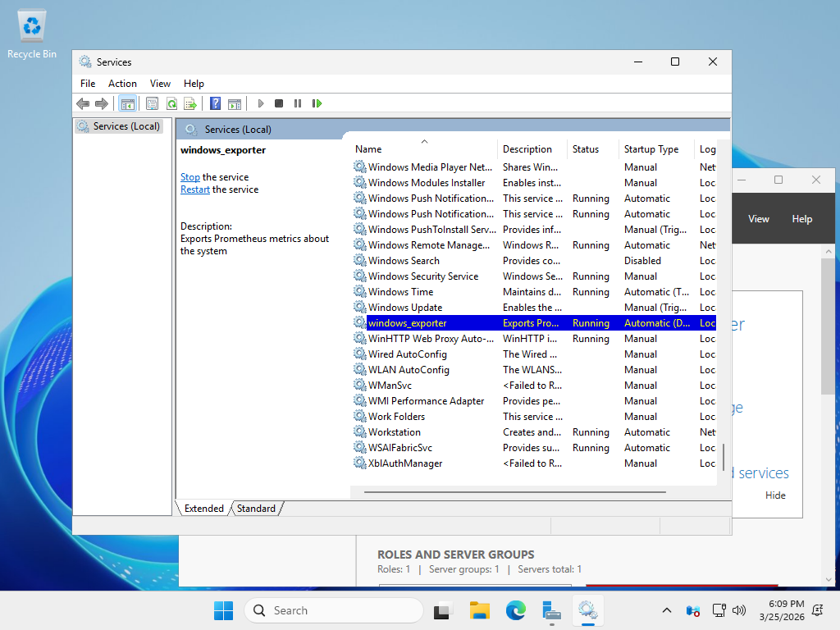This screenshot has width=840, height=630.
Task: Click the Restart Service toolbar icon
Action: point(317,103)
